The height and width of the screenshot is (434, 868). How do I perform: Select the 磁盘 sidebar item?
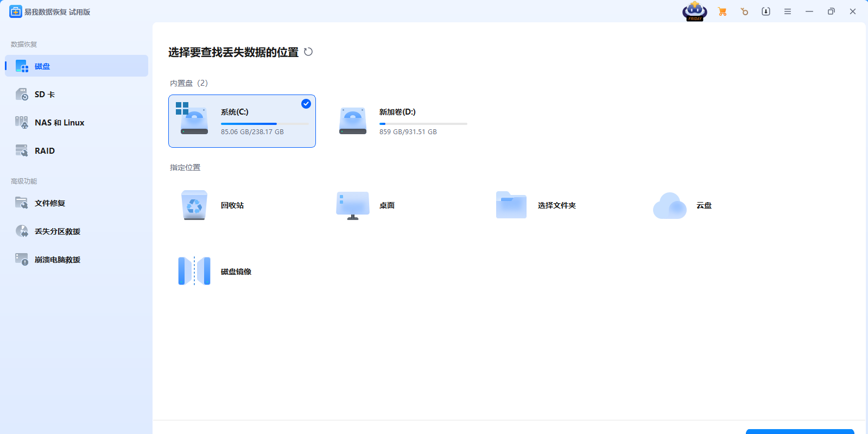77,66
